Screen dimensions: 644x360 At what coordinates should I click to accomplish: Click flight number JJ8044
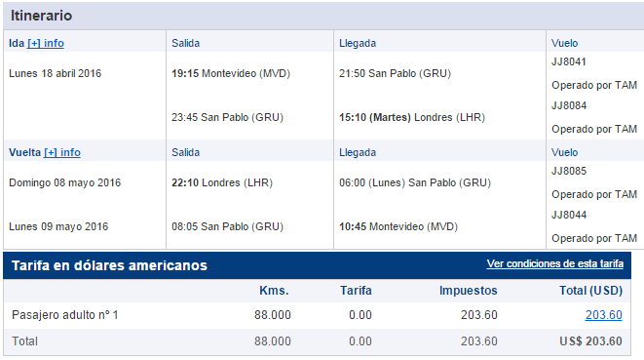tap(569, 215)
